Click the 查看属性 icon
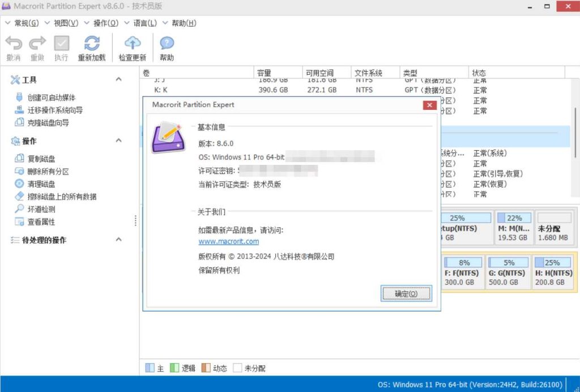580x392 pixels. [x=19, y=221]
